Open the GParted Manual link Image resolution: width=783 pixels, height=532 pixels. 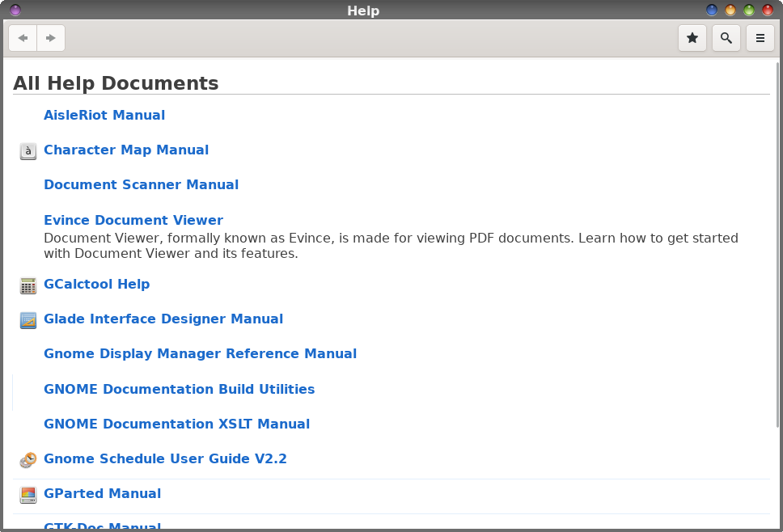click(103, 493)
